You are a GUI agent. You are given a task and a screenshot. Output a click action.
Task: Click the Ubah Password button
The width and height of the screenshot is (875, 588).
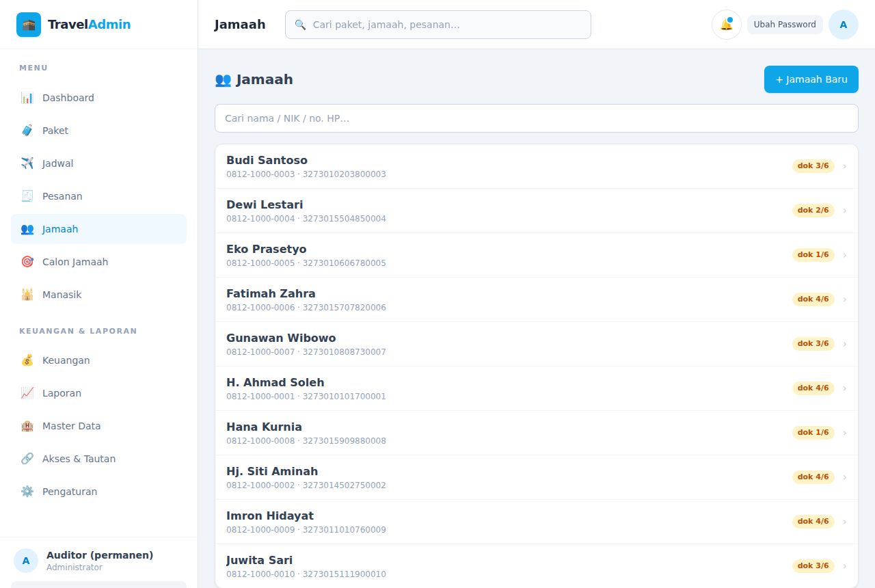tap(785, 25)
